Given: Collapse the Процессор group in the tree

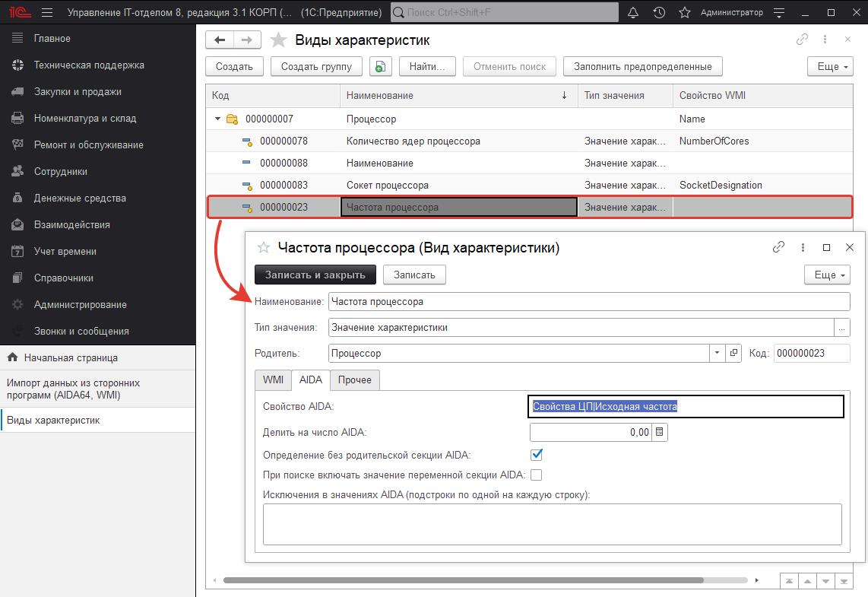Looking at the screenshot, I should coord(218,119).
